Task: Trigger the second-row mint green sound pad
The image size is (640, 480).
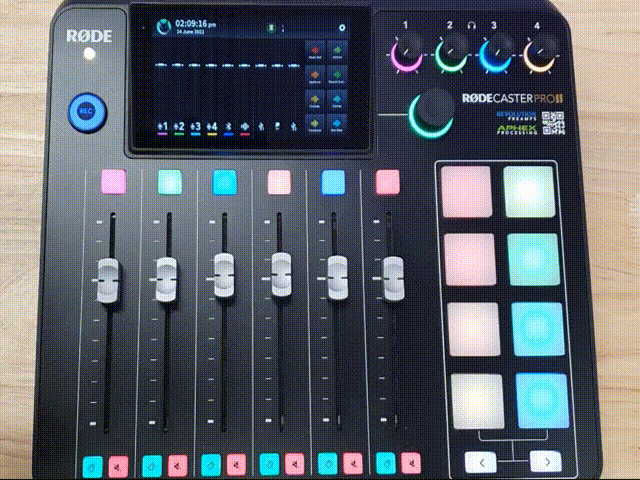Action: tap(533, 260)
